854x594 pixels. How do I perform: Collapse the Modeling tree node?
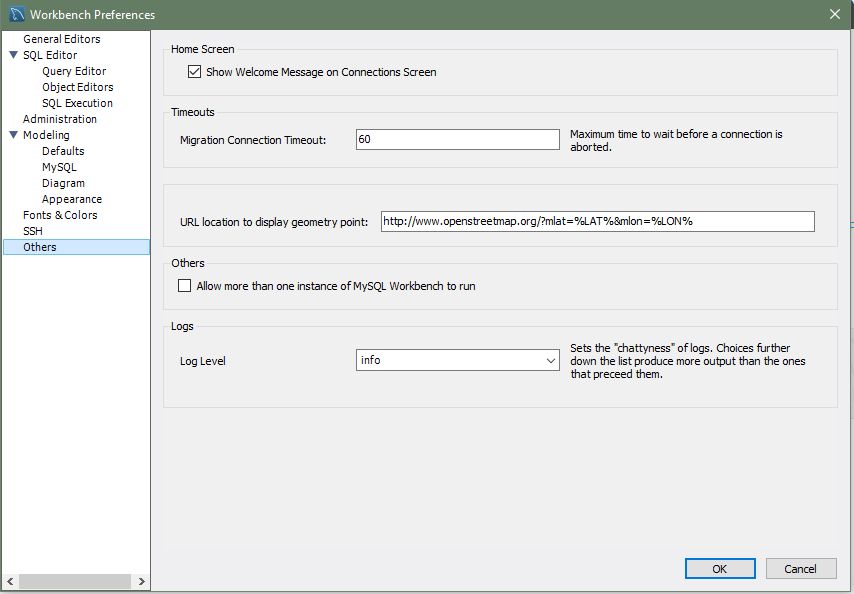pos(14,135)
